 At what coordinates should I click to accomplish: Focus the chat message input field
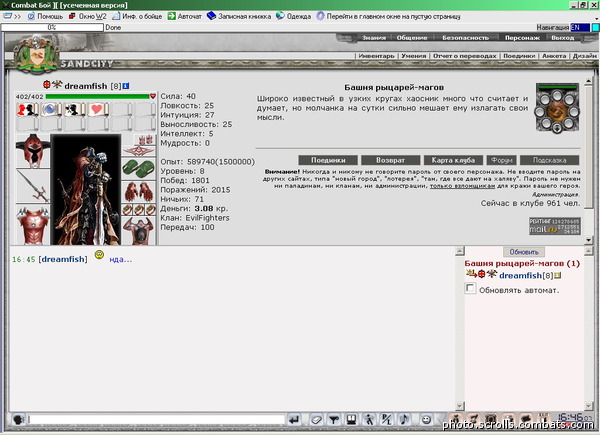click(157, 420)
